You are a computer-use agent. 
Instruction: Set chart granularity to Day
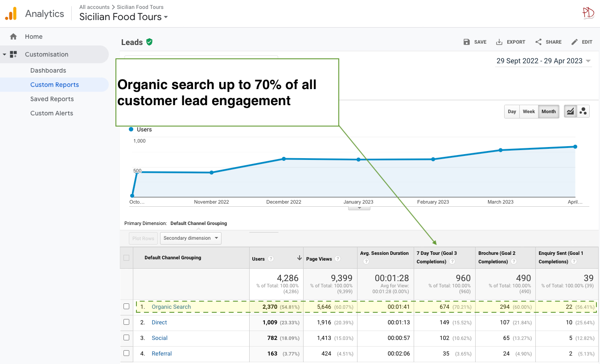(x=512, y=111)
